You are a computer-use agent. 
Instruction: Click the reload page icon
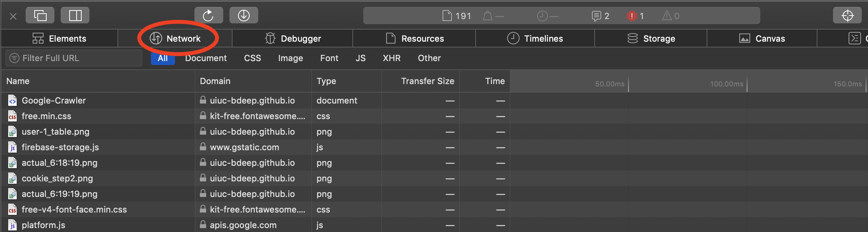tap(208, 16)
